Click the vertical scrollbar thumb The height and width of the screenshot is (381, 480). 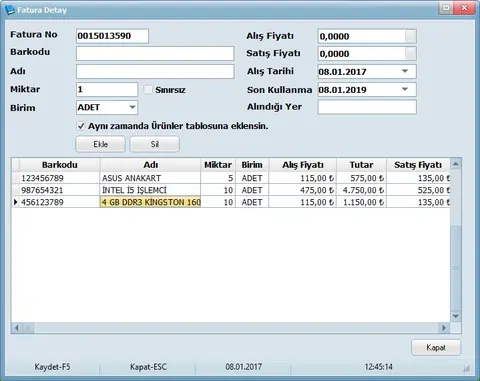(x=456, y=268)
